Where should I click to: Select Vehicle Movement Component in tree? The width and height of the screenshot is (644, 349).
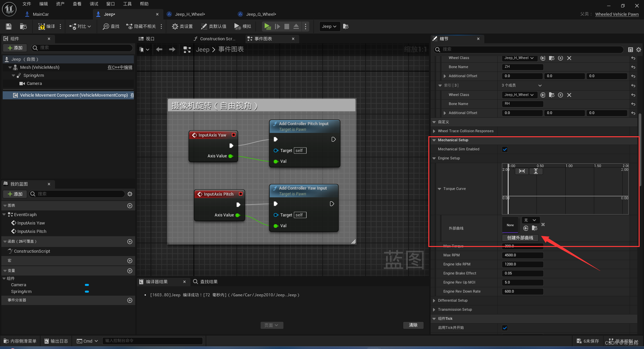coord(68,95)
